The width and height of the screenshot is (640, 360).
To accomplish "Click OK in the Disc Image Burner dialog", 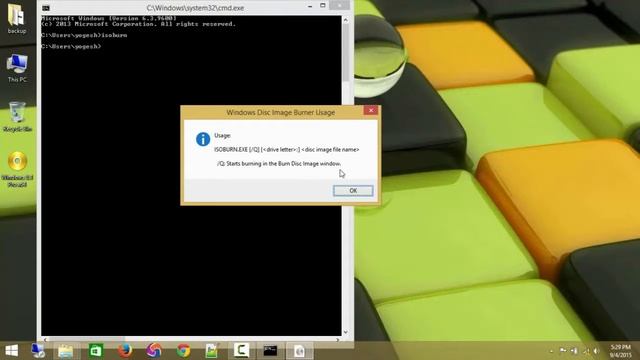I will [353, 191].
